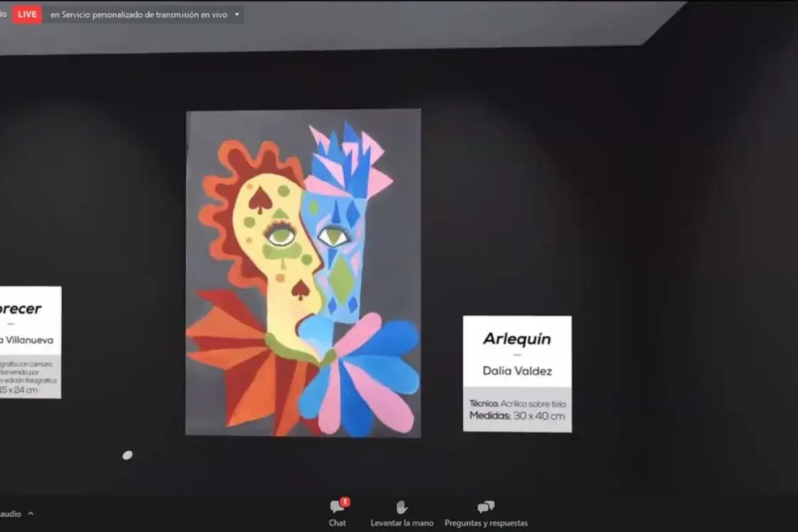Raise hand using the hand icon
Screen dimensions: 798x532
402,507
